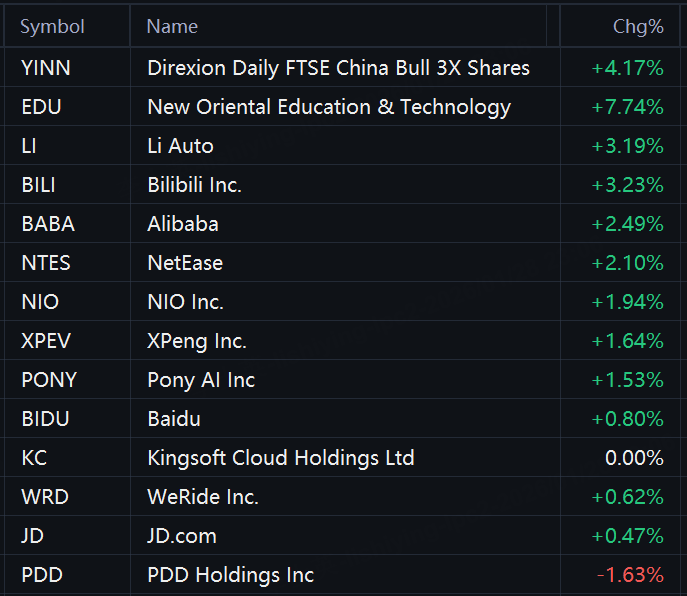Select the BILI ticker symbol
The width and height of the screenshot is (687, 596).
(38, 185)
